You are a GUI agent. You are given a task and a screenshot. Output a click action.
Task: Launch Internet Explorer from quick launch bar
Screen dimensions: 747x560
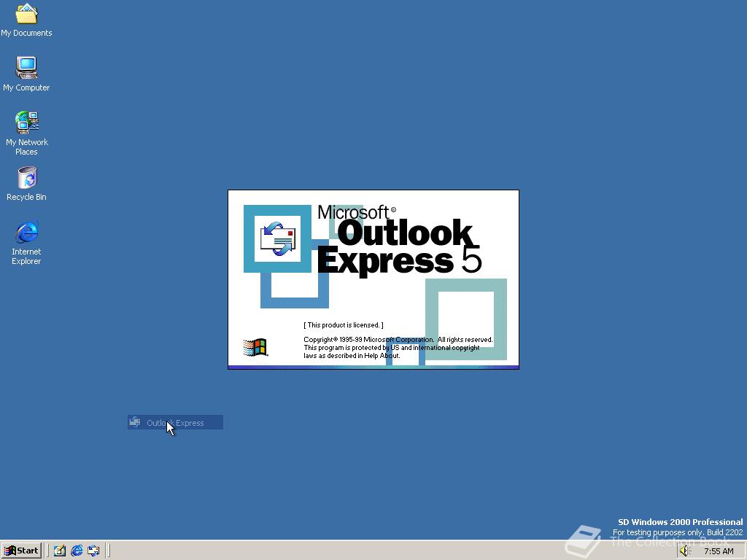(77, 551)
